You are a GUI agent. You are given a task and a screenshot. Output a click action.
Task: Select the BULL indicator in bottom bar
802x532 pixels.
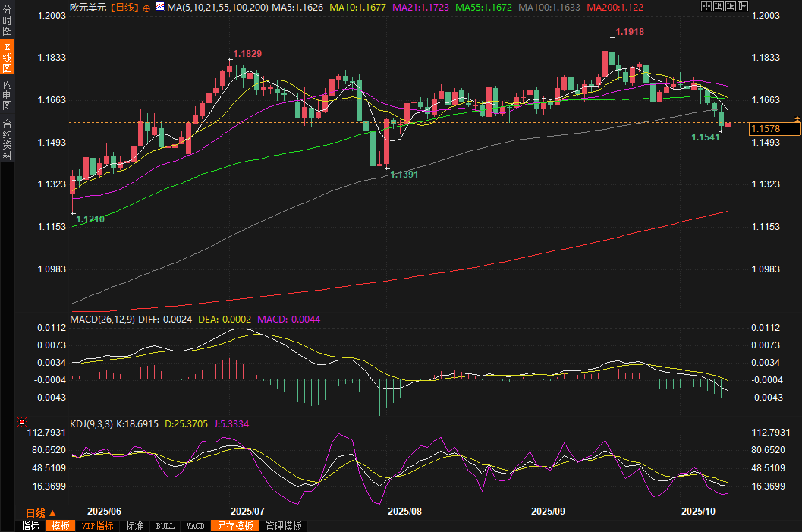165,526
